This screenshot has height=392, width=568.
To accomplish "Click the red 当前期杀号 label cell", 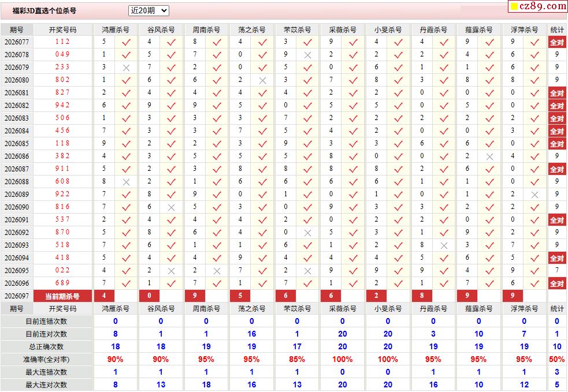I will point(62,296).
